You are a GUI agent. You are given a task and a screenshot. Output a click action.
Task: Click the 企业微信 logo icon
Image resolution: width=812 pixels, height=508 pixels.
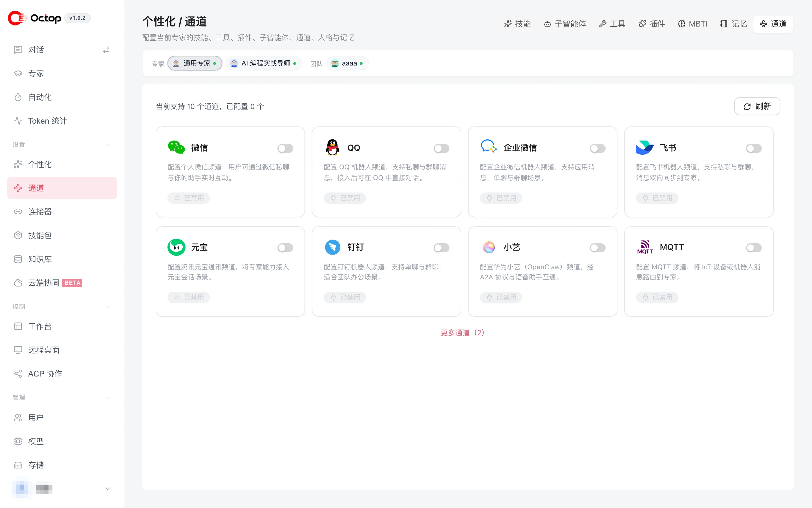tap(489, 146)
